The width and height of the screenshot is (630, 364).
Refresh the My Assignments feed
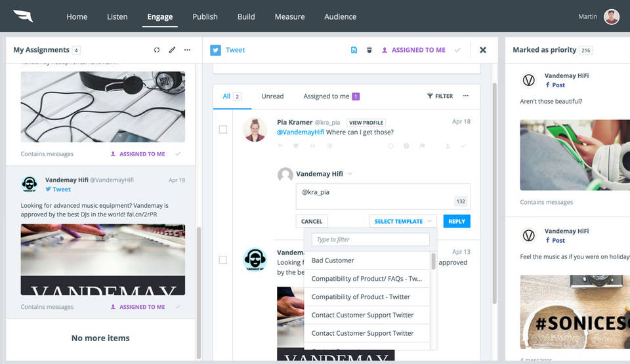pos(157,50)
